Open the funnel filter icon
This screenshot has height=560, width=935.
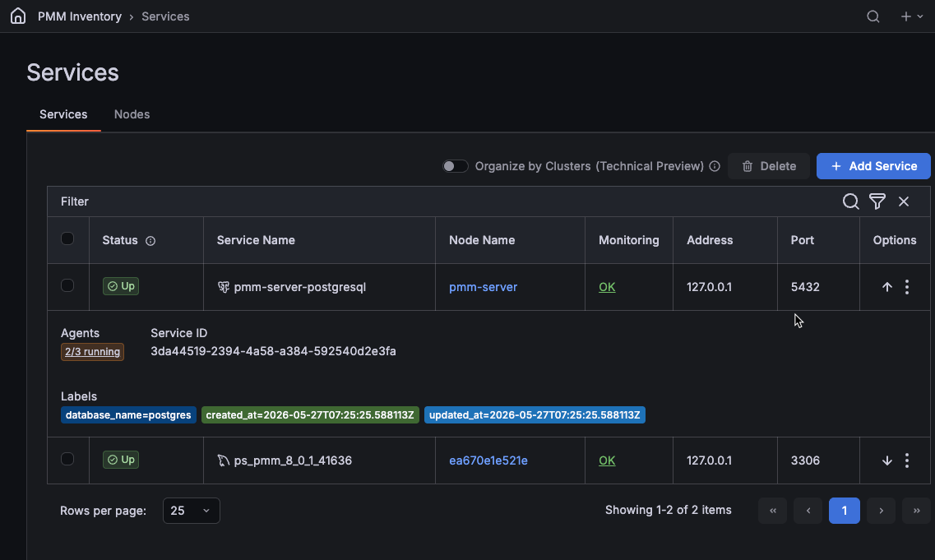pyautogui.click(x=877, y=201)
